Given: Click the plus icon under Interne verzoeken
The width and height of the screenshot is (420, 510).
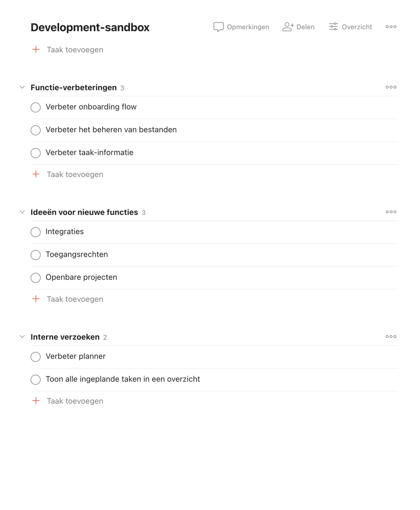Looking at the screenshot, I should [x=36, y=401].
